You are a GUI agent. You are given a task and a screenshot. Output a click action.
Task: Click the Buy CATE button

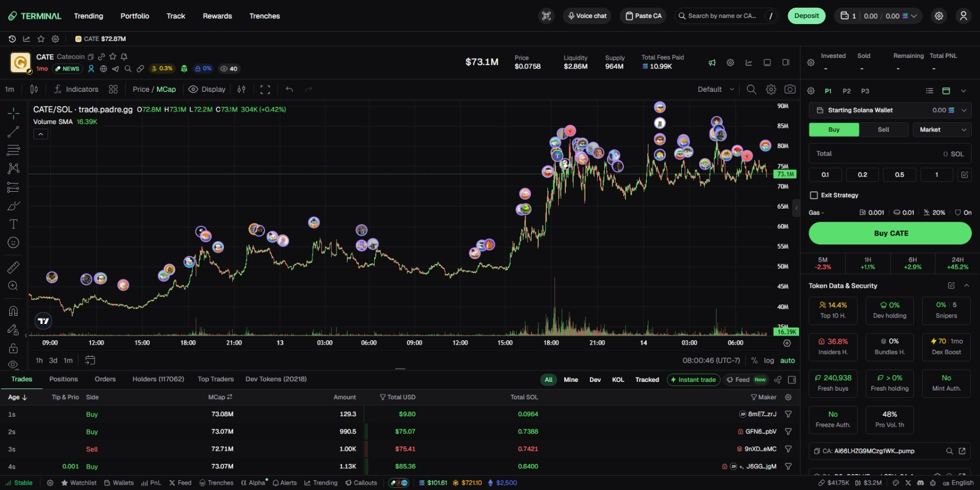coord(890,233)
